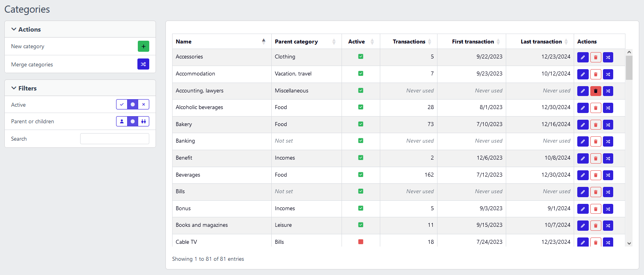
Task: Delete the Banking category
Action: pos(595,141)
